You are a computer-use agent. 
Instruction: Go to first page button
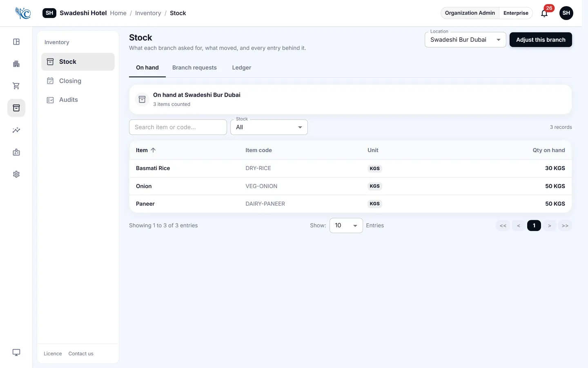(x=503, y=226)
